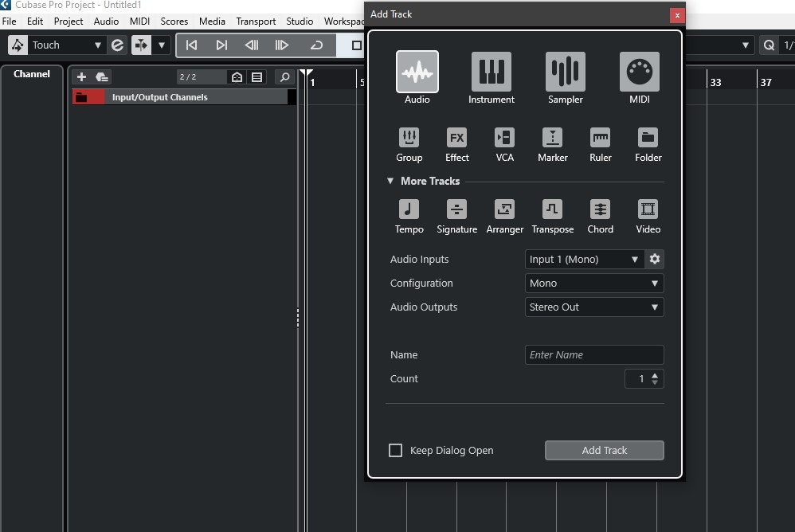Click bar 37 on the ruler
This screenshot has height=532, width=795.
click(766, 82)
